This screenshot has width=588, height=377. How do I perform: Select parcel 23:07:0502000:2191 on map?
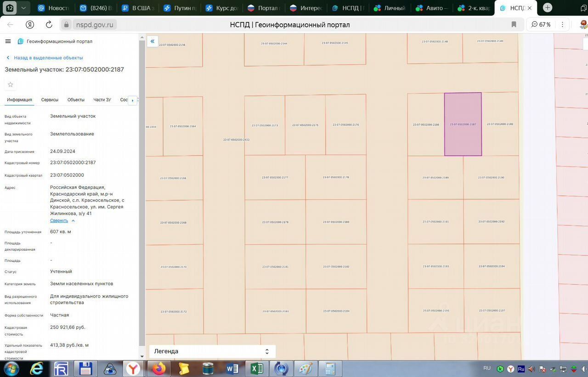[435, 222]
